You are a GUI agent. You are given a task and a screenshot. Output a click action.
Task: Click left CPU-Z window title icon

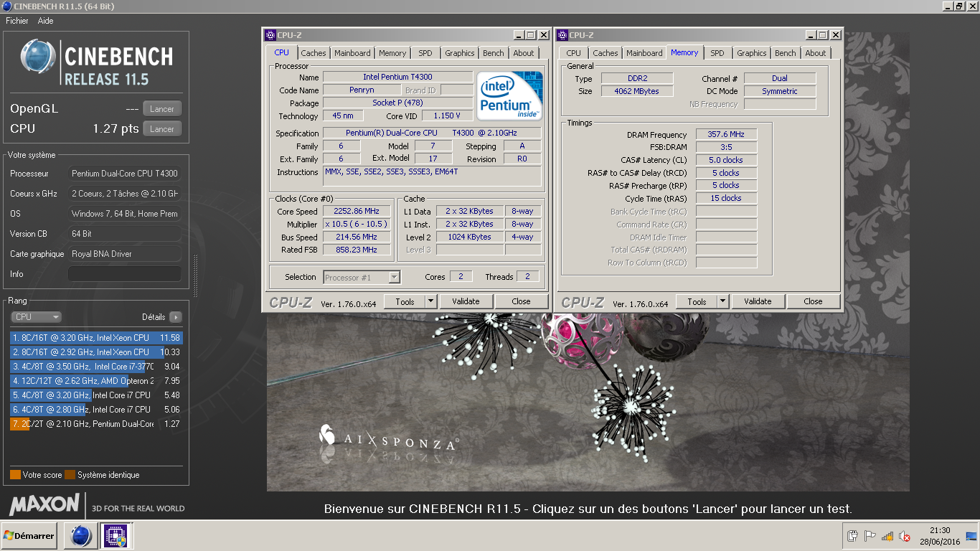click(x=270, y=35)
